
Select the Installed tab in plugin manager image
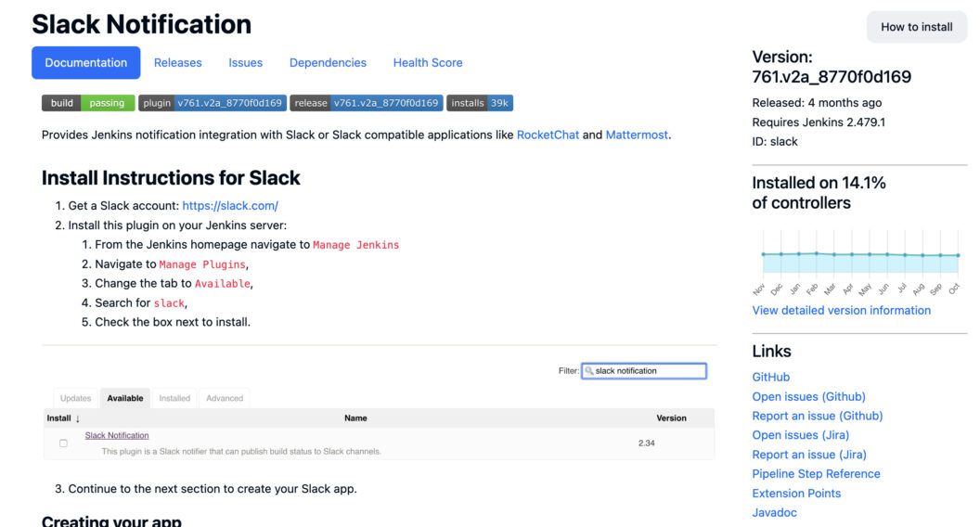coord(174,398)
